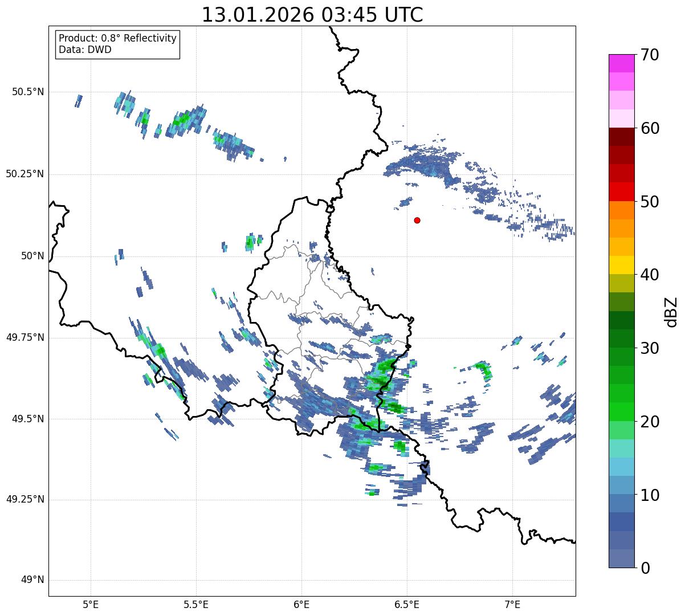Click the red station marker dot
Image resolution: width=685 pixels, height=616 pixels.
tap(417, 220)
